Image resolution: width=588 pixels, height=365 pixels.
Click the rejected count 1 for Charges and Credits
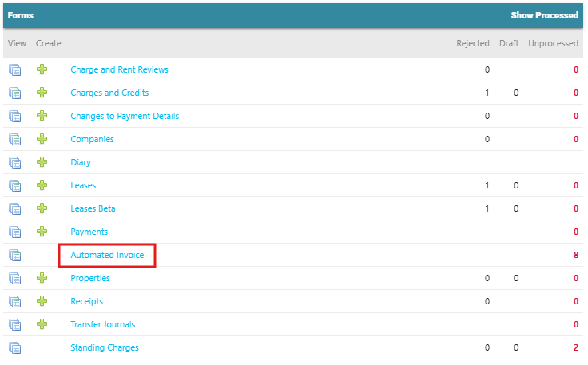pos(487,93)
